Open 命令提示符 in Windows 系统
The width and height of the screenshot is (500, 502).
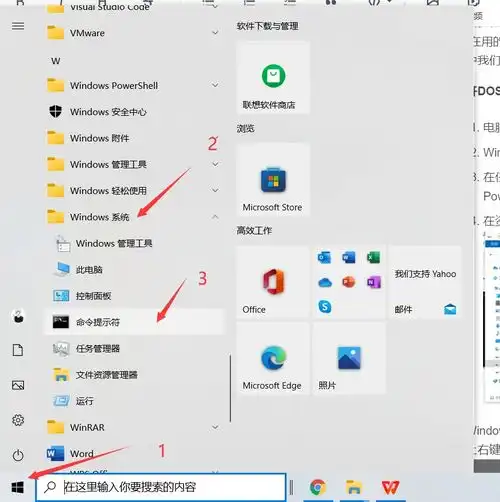point(135,322)
